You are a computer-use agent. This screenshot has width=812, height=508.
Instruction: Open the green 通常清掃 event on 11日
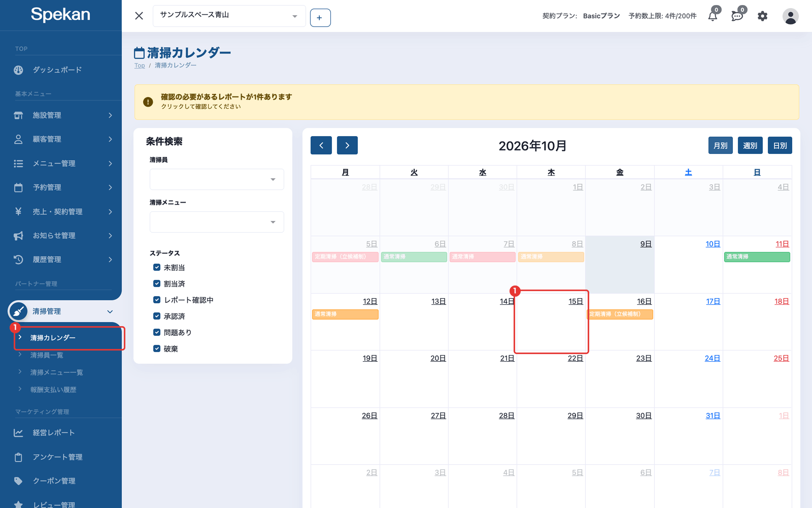pyautogui.click(x=757, y=257)
